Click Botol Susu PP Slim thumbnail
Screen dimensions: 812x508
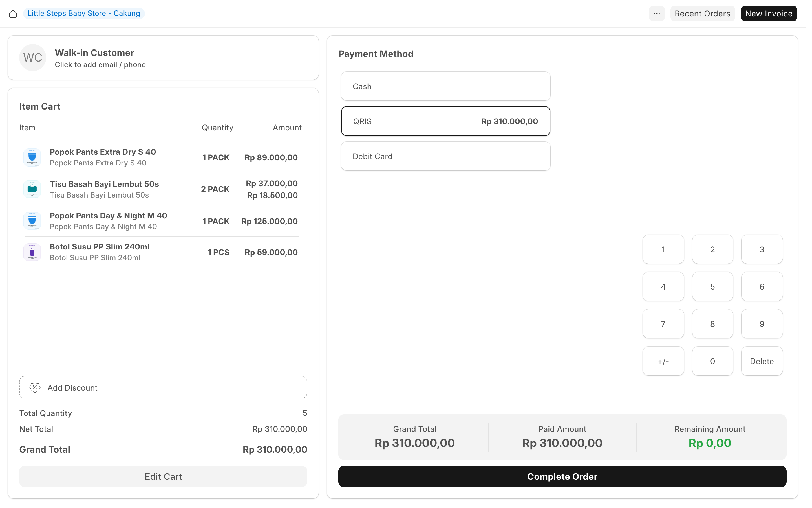click(32, 252)
